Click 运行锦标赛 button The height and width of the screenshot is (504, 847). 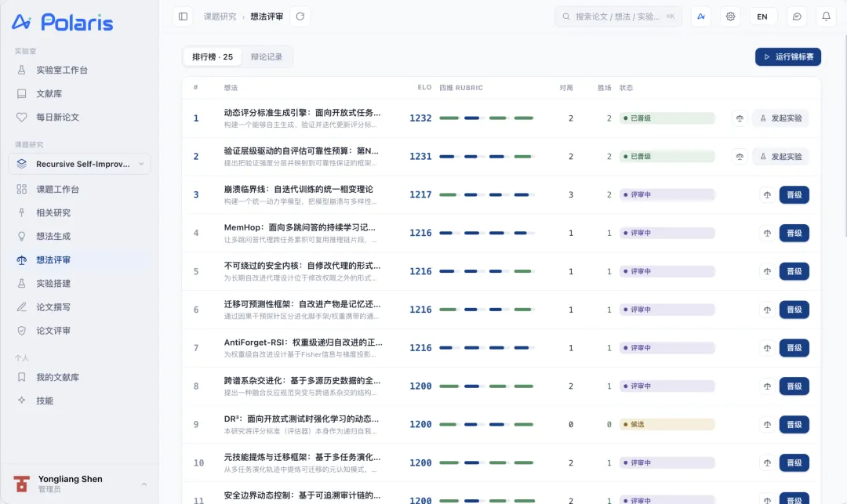coord(788,56)
